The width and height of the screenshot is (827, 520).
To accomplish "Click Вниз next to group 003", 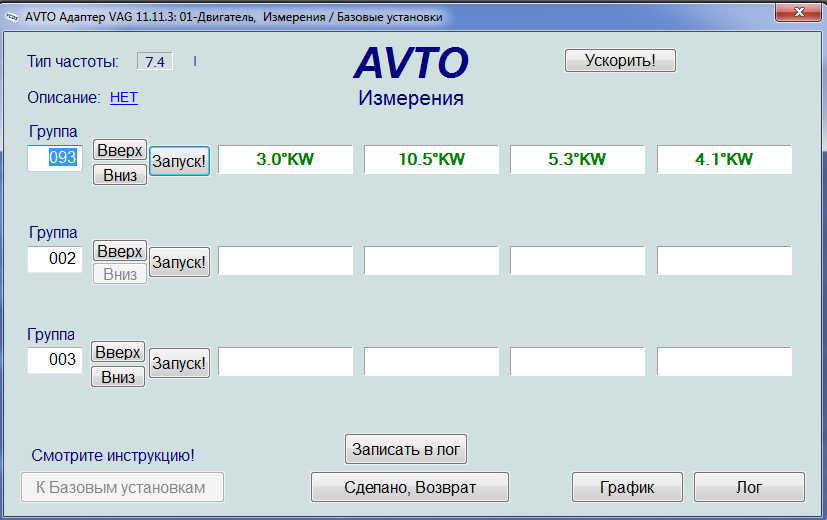I will (118, 377).
